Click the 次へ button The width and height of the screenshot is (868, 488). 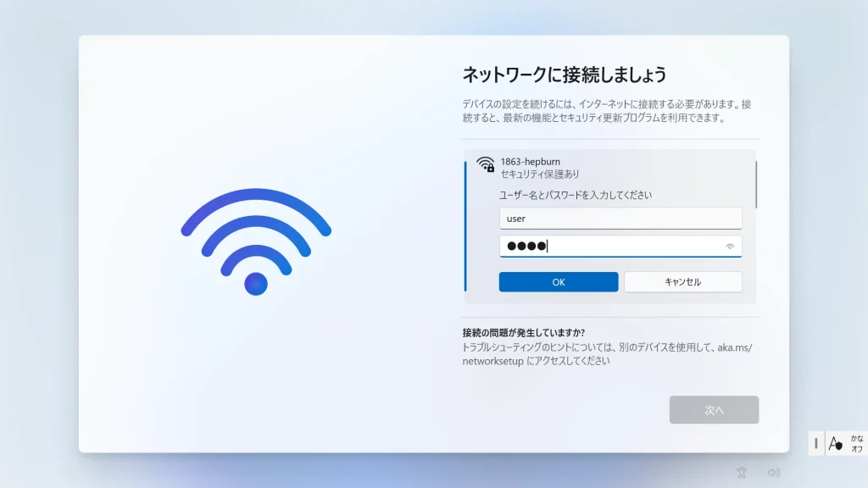tap(714, 410)
